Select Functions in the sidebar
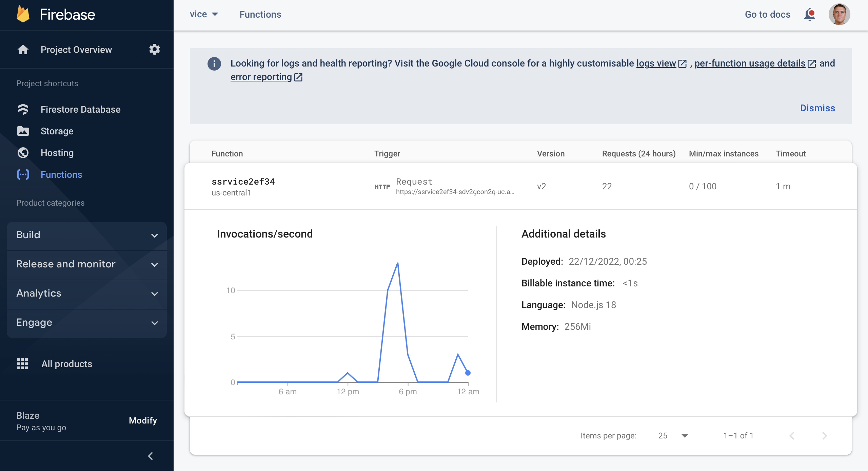This screenshot has width=868, height=471. click(61, 174)
